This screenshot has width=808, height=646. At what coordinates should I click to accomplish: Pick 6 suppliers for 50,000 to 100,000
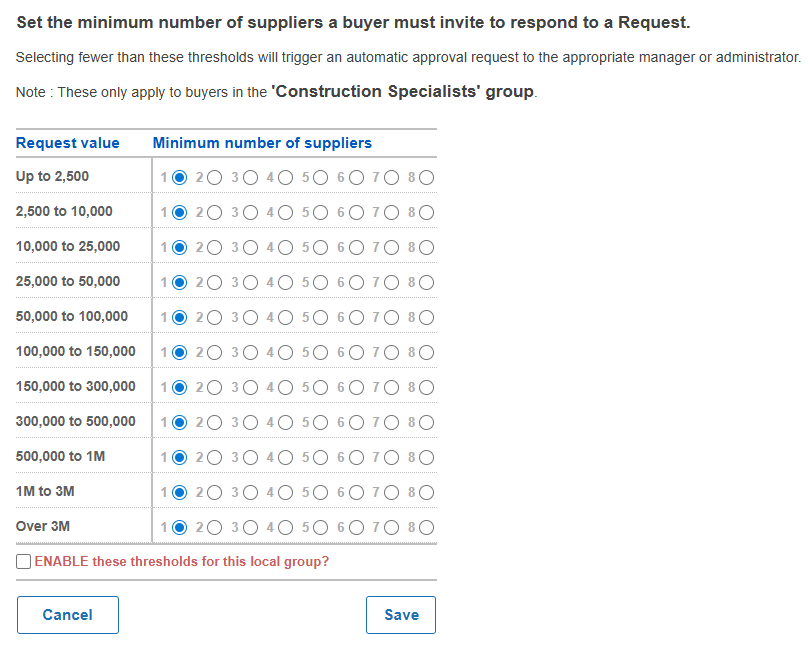tap(356, 318)
